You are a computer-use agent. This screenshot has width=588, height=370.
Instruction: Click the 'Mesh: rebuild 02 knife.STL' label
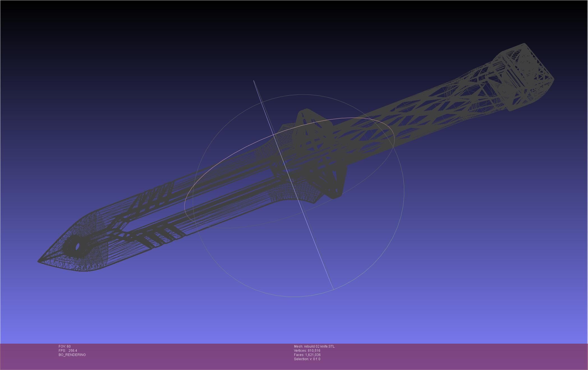pyautogui.click(x=314, y=346)
